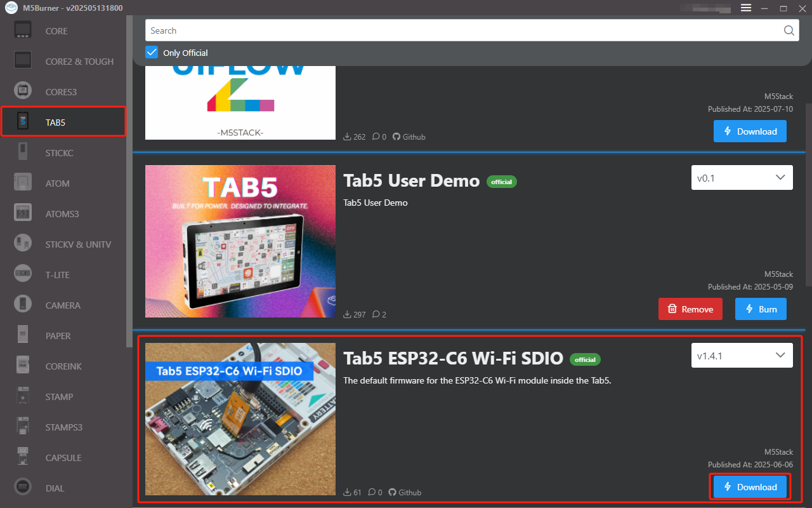Select the STAMP device icon
Viewport: 812px width, 508px height.
23,396
